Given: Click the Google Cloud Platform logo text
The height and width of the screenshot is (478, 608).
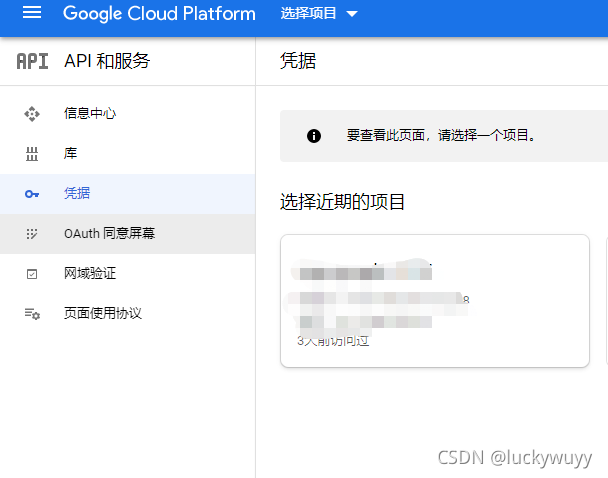Looking at the screenshot, I should 159,14.
